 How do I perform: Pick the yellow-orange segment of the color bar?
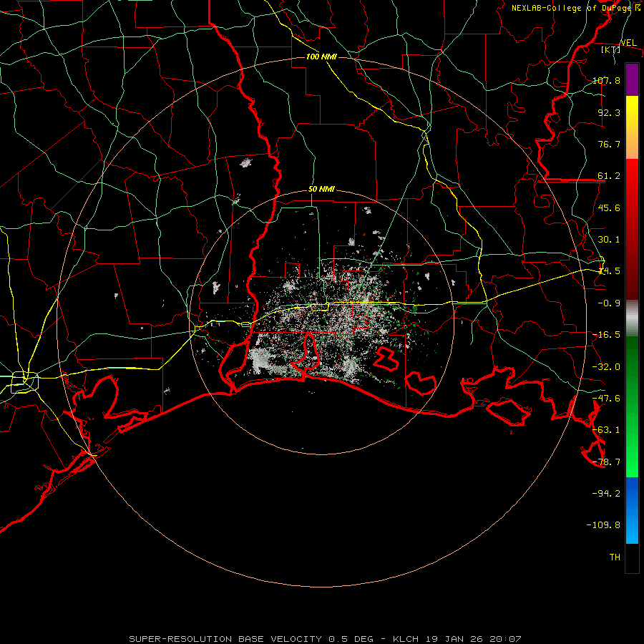(632, 127)
